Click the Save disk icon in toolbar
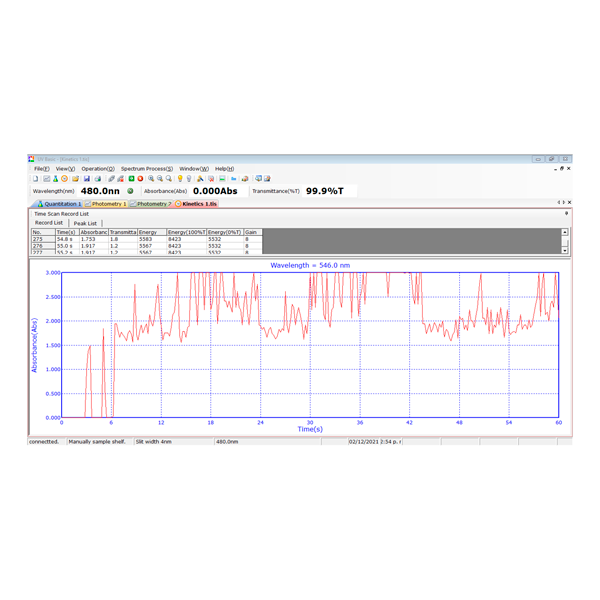The height and width of the screenshot is (600, 600). point(86,179)
